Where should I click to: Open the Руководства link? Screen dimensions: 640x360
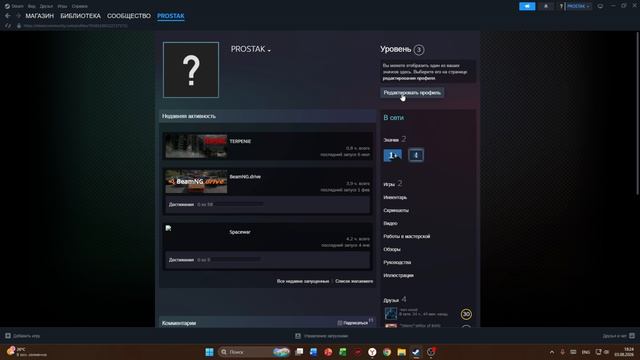397,262
